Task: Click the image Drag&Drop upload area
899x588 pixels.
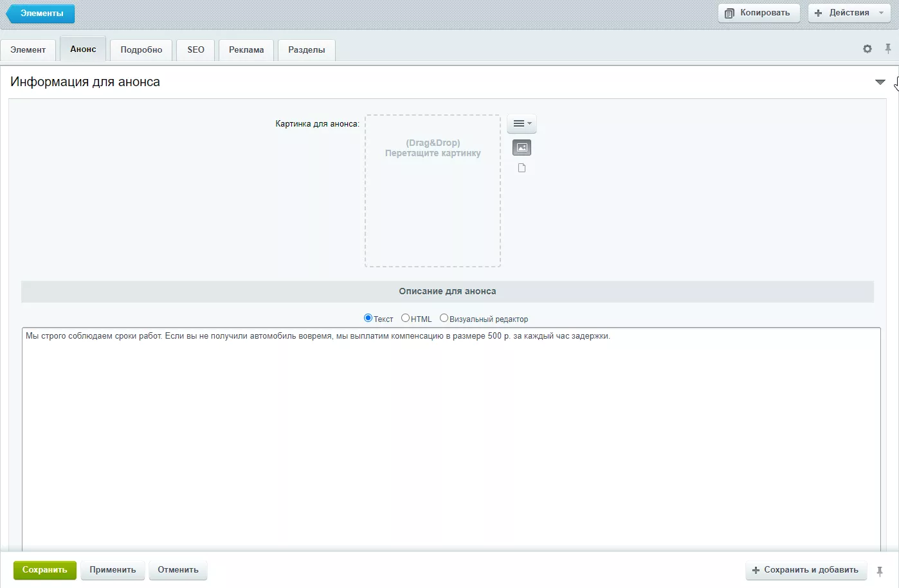Action: [433, 191]
